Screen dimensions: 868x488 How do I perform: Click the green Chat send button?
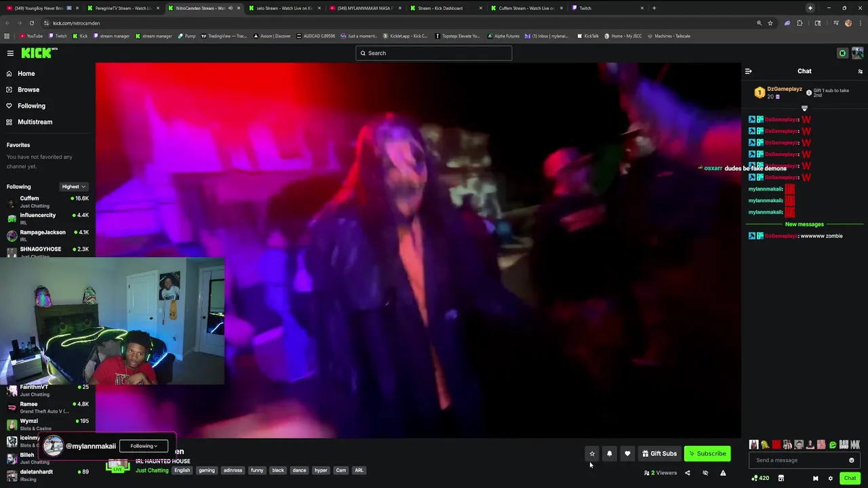(x=850, y=478)
